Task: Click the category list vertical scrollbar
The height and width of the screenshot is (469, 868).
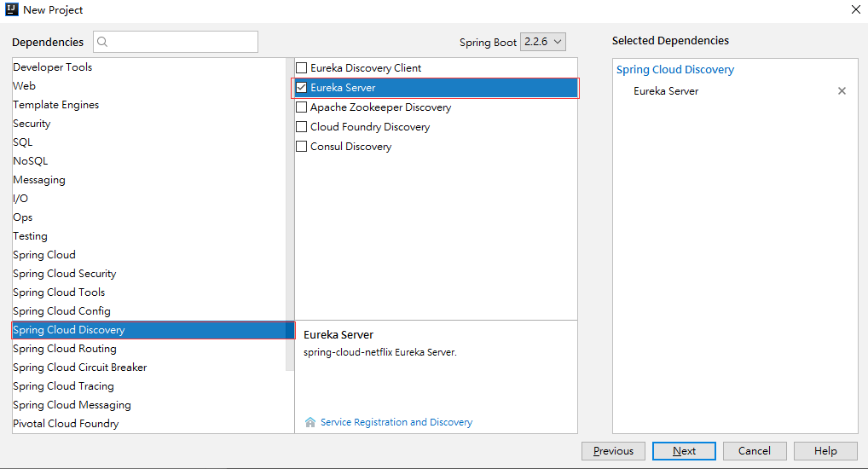Action: pyautogui.click(x=290, y=213)
